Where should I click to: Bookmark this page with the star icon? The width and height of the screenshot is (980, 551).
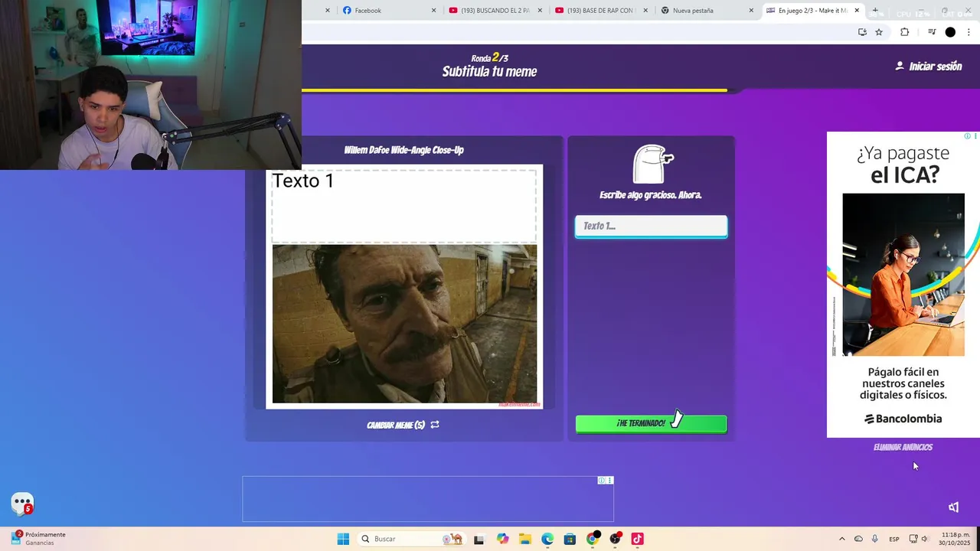click(879, 32)
